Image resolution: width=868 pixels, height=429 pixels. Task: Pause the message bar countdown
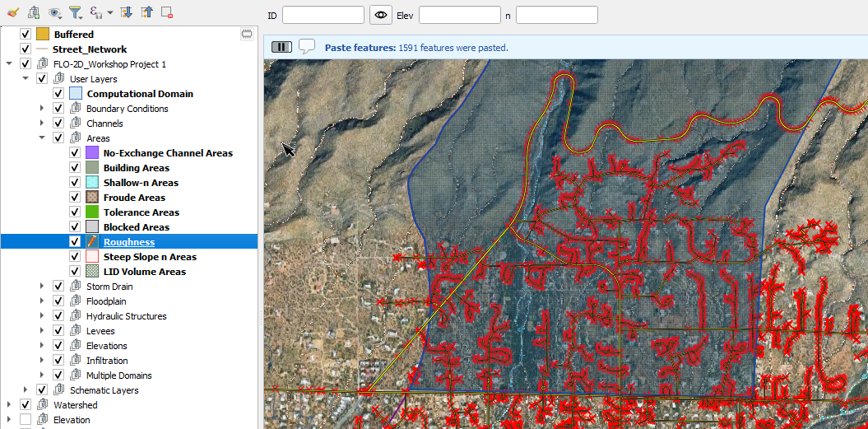click(x=281, y=47)
